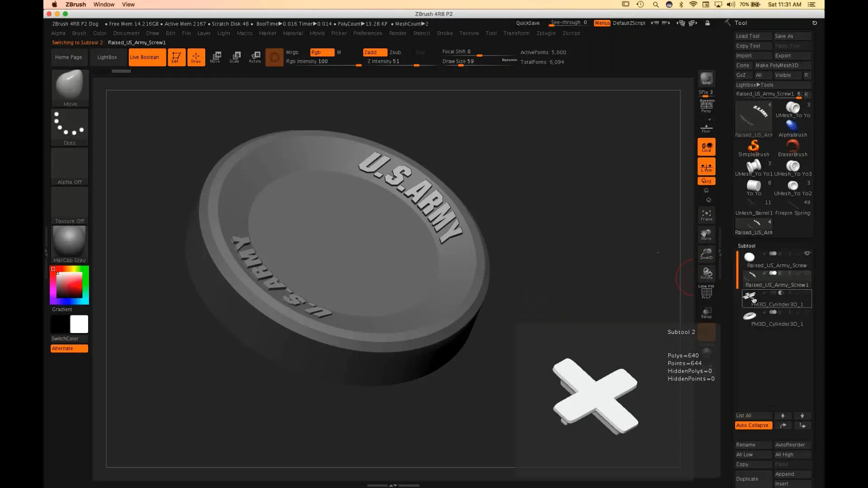Click Load Tool button
The image size is (868, 488).
[753, 36]
